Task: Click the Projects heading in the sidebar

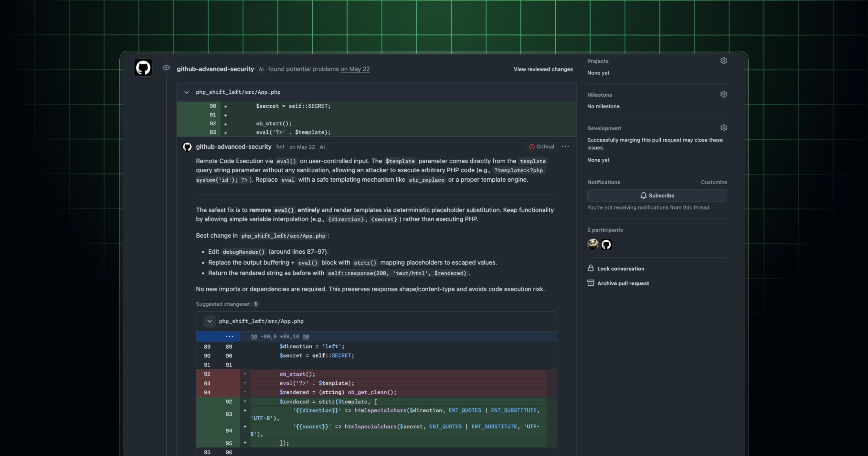Action: point(598,61)
